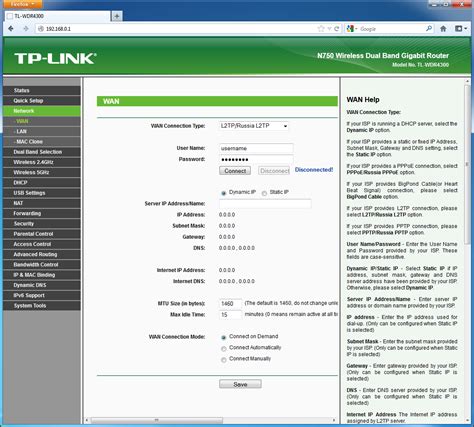Click the Server IP Address/Name field
The image size is (474, 427).
pos(265,203)
